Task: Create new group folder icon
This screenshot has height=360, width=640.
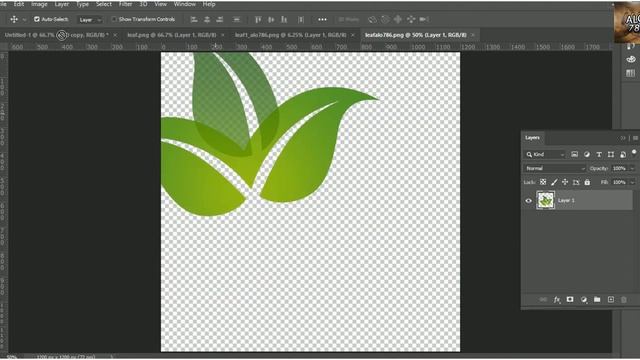Action: click(597, 300)
